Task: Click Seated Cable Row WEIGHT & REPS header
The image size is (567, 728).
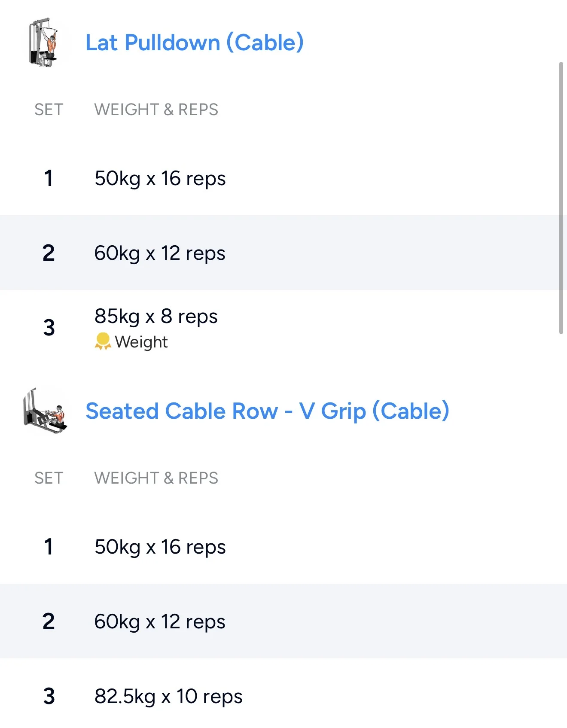Action: [156, 478]
